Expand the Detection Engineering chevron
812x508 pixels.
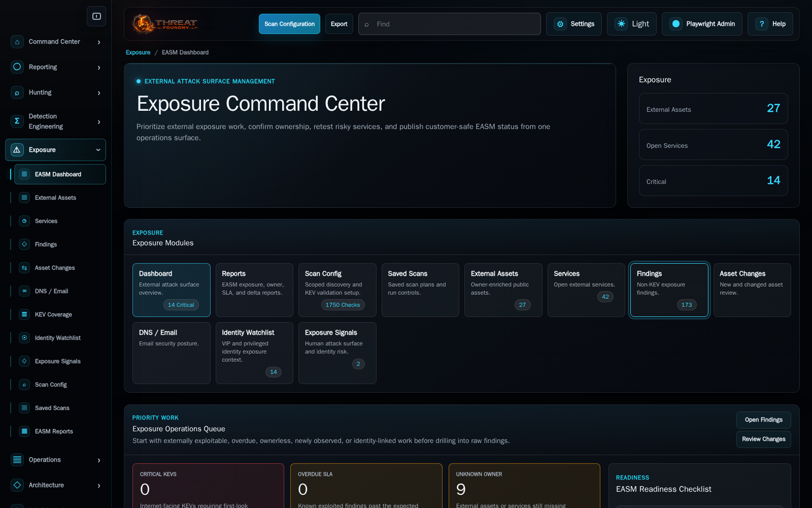(99, 122)
